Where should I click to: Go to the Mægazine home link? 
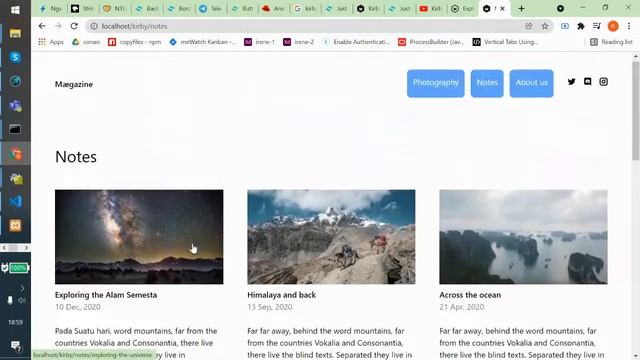74,84
